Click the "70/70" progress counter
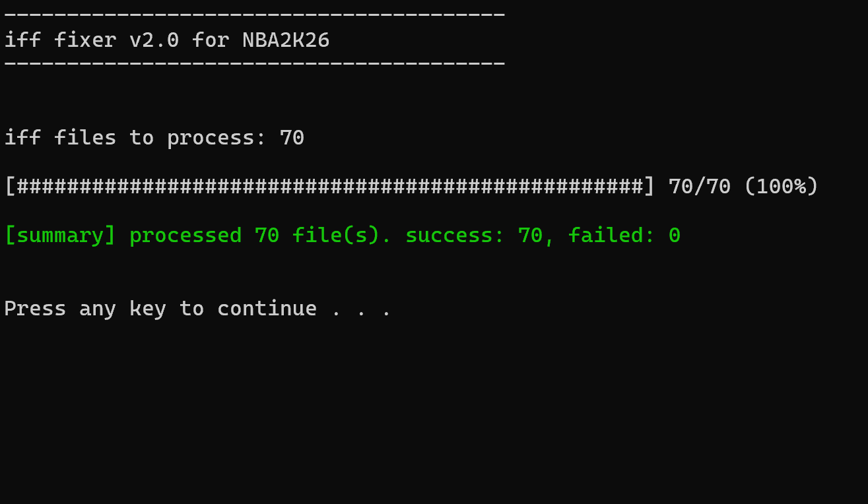868x504 pixels. point(700,187)
